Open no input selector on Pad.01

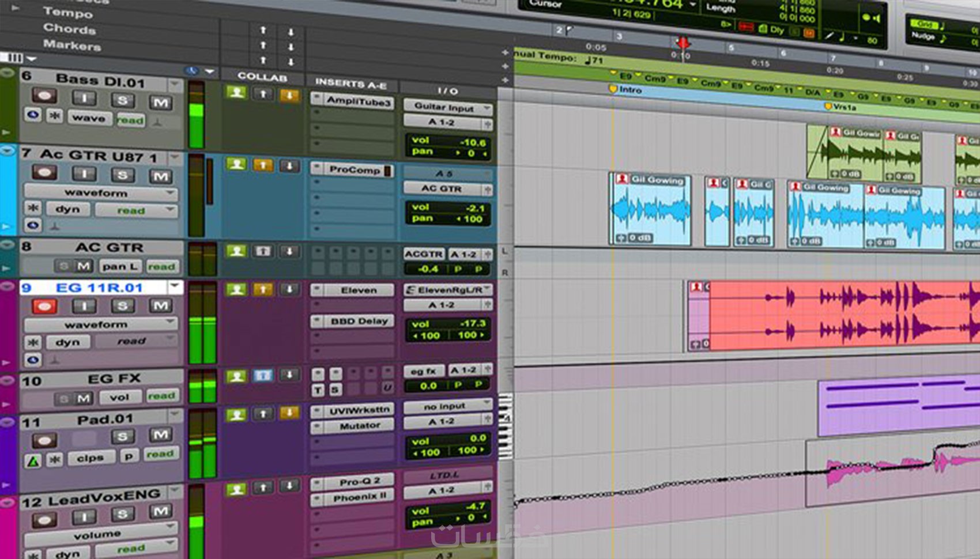[448, 406]
